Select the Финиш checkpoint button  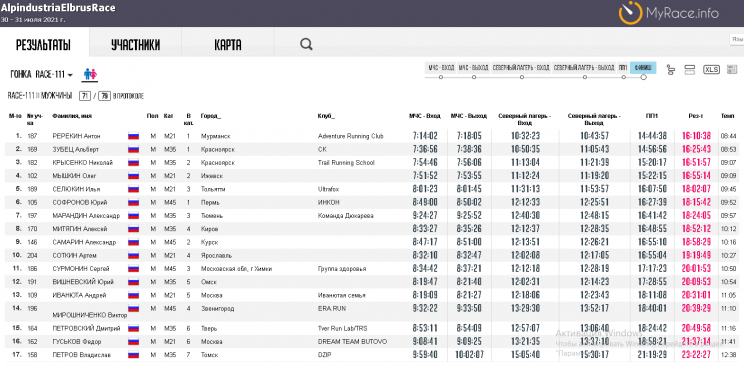(643, 68)
